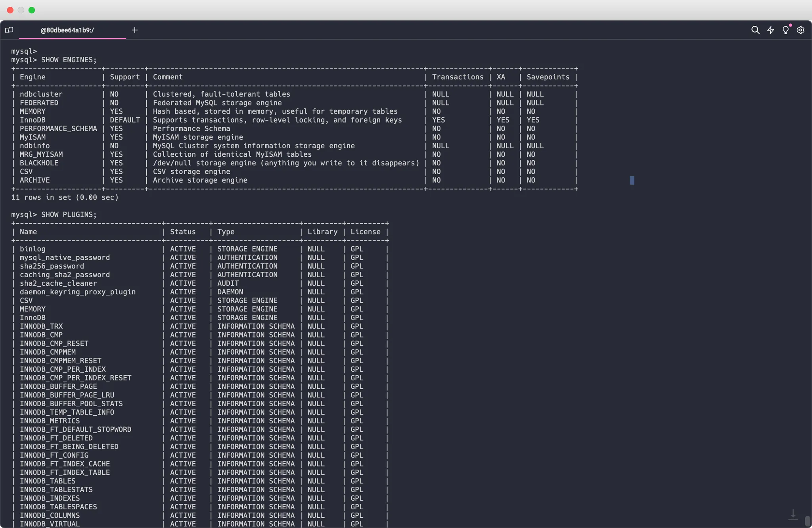Screen dimensions: 812x528
Task: Click the green maximize window button
Action: 32,10
